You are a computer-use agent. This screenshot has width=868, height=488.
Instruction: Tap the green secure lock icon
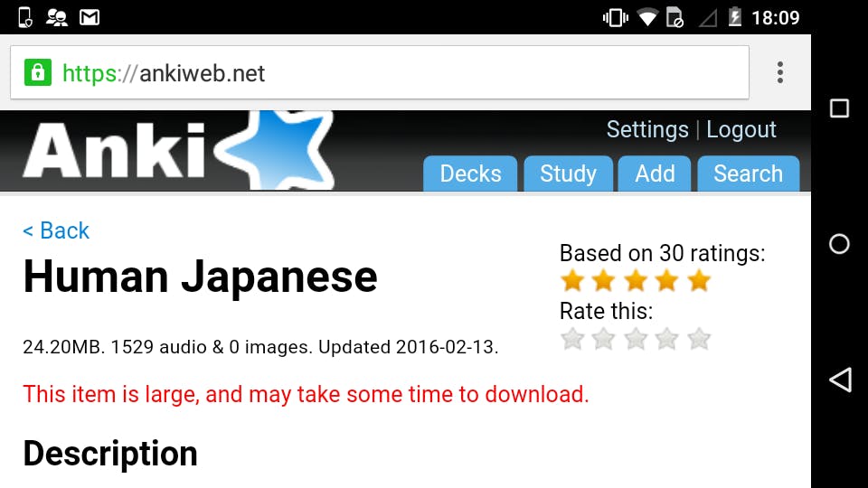pyautogui.click(x=38, y=72)
